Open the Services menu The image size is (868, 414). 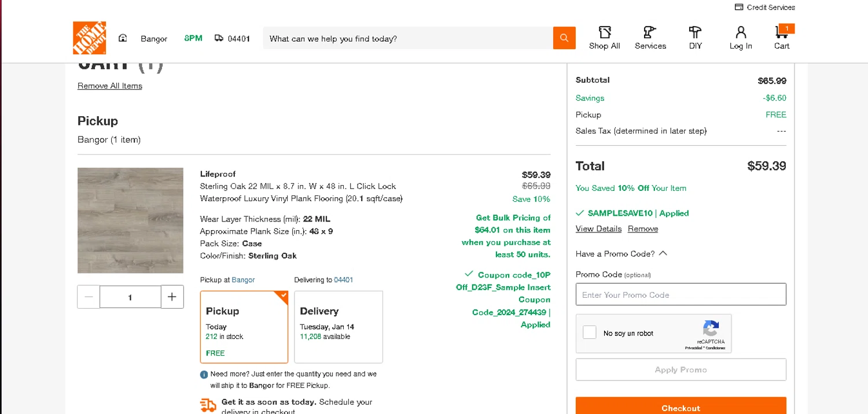[x=650, y=38]
